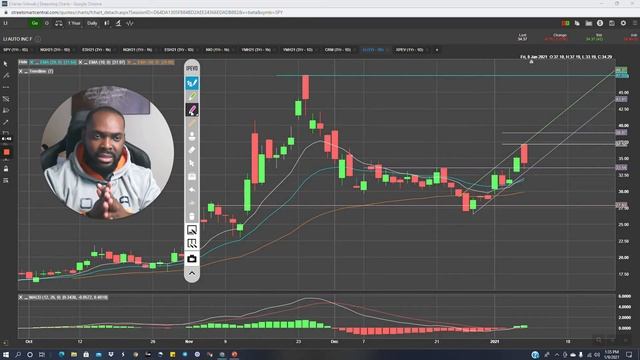Open the notification center icon
The image size is (640, 360).
click(x=629, y=355)
